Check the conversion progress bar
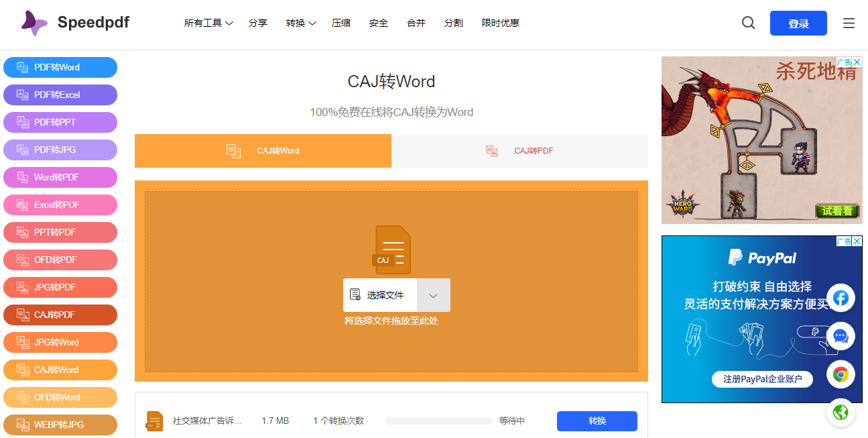868x438 pixels. click(x=438, y=421)
